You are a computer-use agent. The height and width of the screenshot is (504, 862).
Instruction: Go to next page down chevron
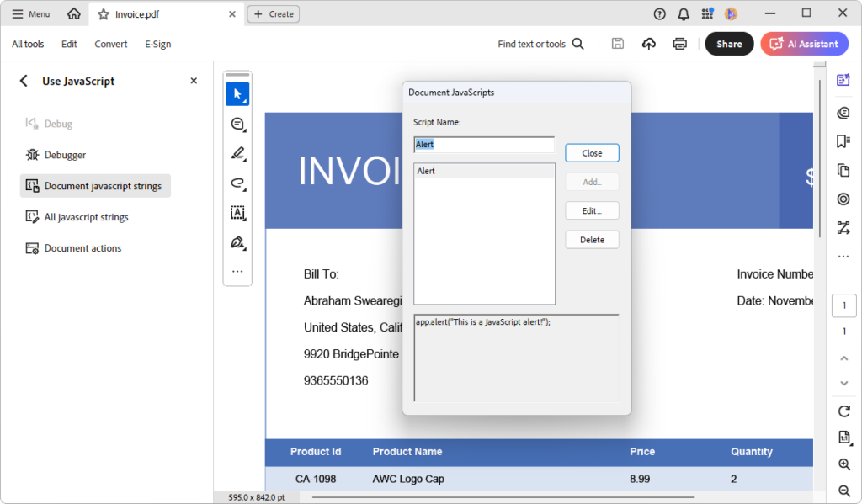(843, 383)
